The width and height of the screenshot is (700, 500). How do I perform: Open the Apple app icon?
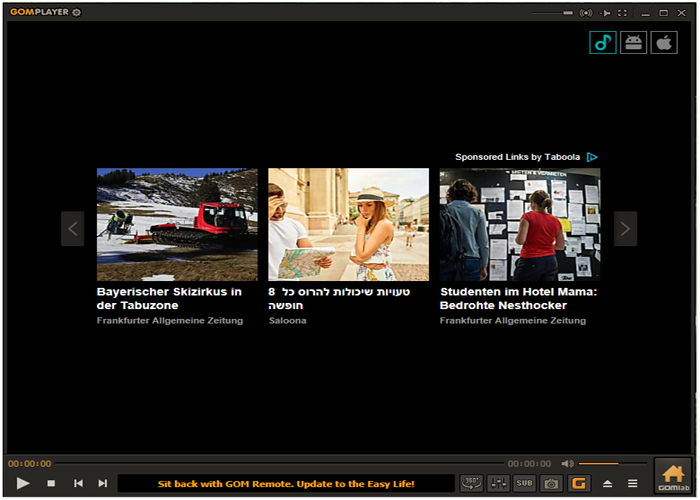point(664,42)
